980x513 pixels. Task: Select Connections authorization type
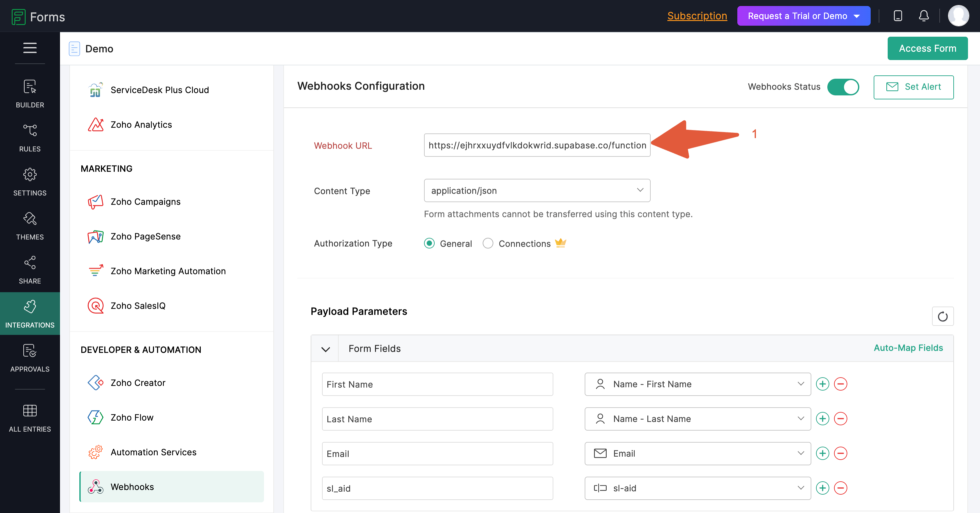point(488,243)
